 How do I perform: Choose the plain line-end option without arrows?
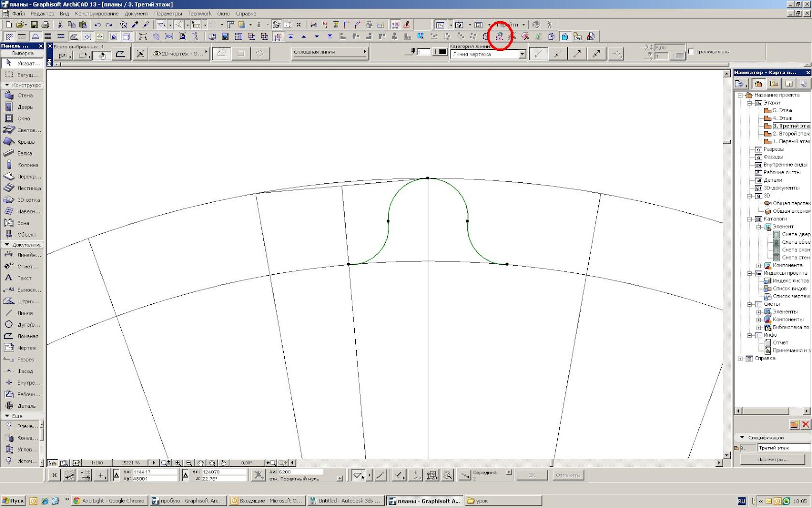point(538,53)
